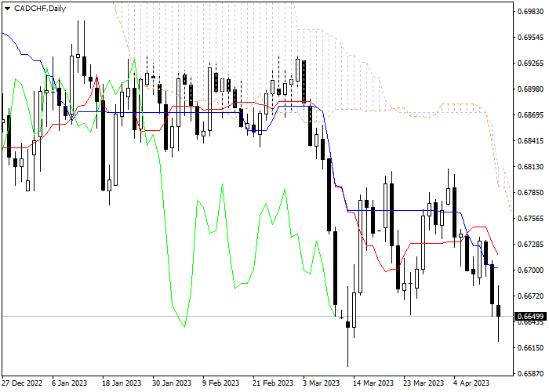The height and width of the screenshot is (392, 549).
Task: Click the 23 Mar 2023 date label
Action: point(424,383)
